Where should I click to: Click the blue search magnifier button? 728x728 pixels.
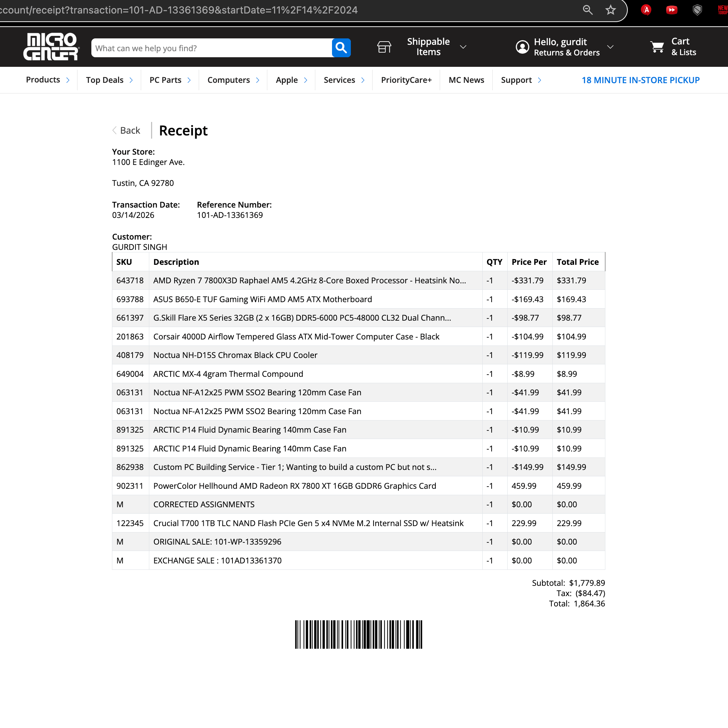coord(341,48)
